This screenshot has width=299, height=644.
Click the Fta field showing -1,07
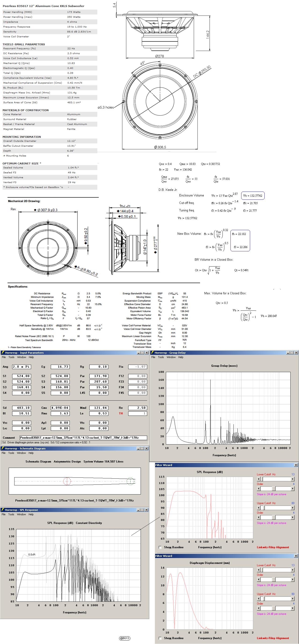click(138, 367)
